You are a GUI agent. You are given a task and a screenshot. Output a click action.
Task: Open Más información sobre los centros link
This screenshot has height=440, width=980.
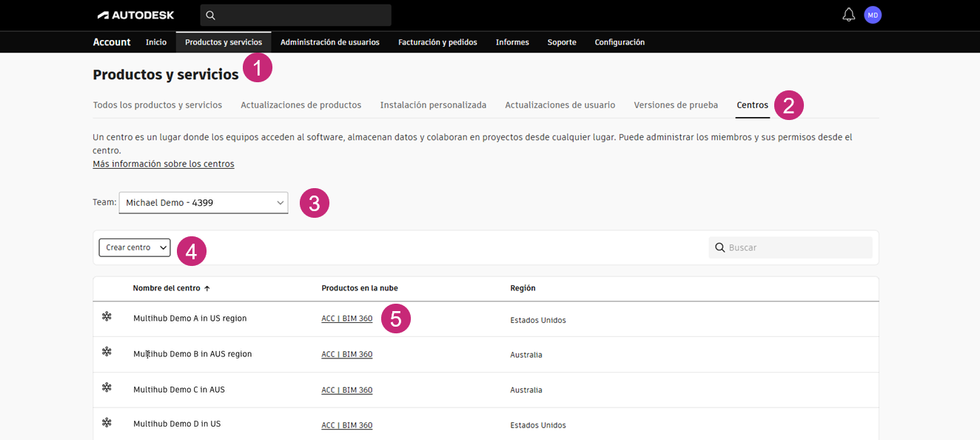click(x=164, y=164)
